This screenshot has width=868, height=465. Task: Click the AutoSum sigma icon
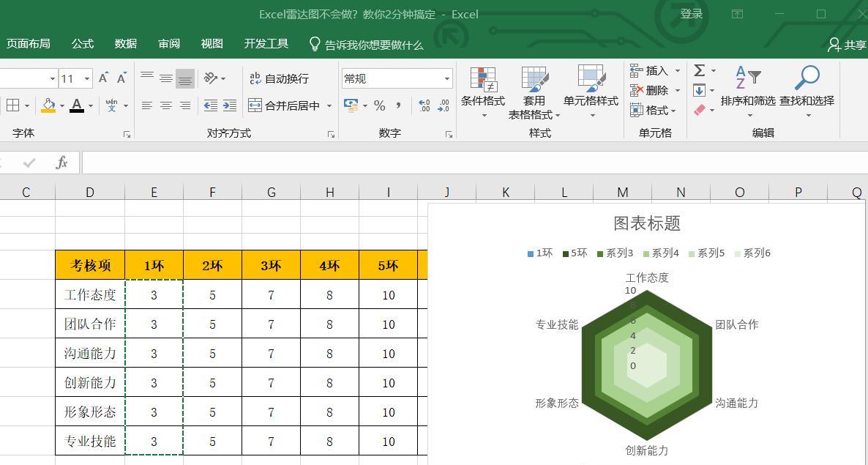pyautogui.click(x=700, y=70)
